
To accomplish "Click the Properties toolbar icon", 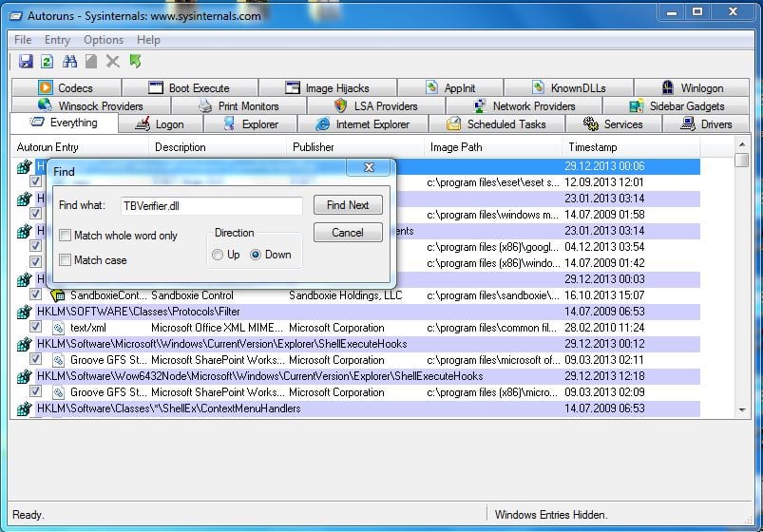I will pyautogui.click(x=91, y=62).
